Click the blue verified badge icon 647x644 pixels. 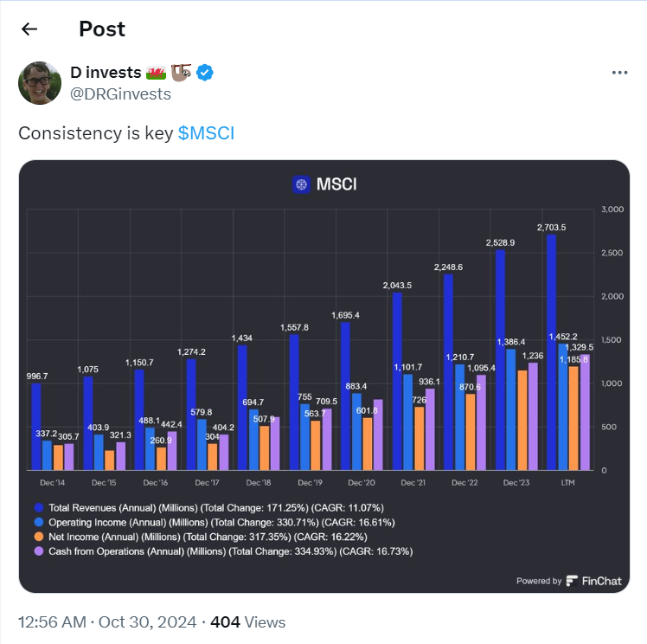tap(205, 73)
